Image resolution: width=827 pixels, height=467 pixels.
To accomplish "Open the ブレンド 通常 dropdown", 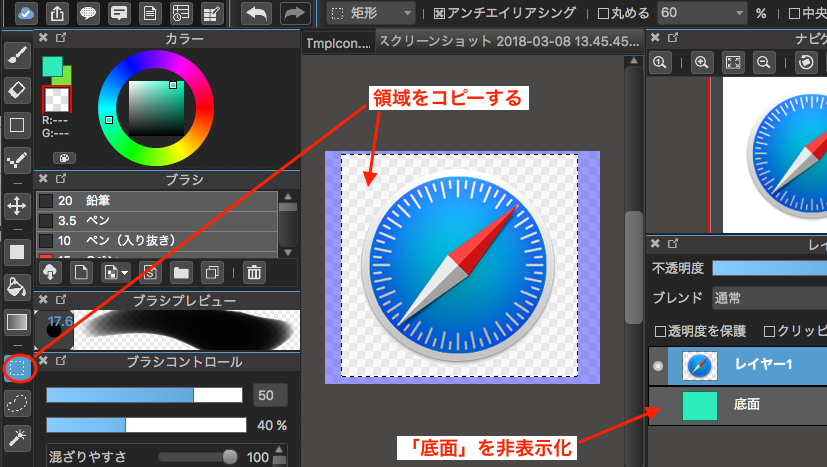I will 770,298.
